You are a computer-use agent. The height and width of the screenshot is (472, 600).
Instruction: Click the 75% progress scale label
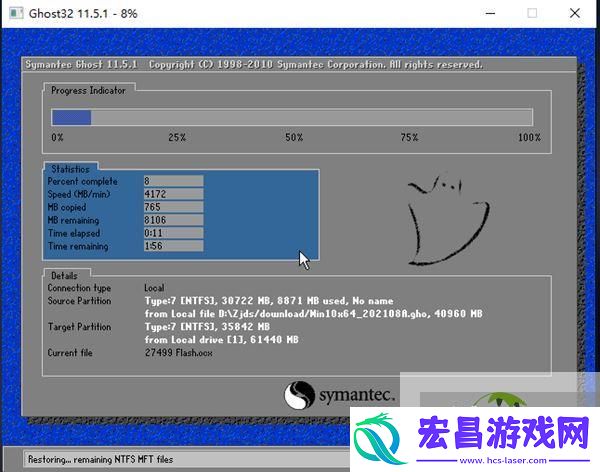pyautogui.click(x=409, y=137)
